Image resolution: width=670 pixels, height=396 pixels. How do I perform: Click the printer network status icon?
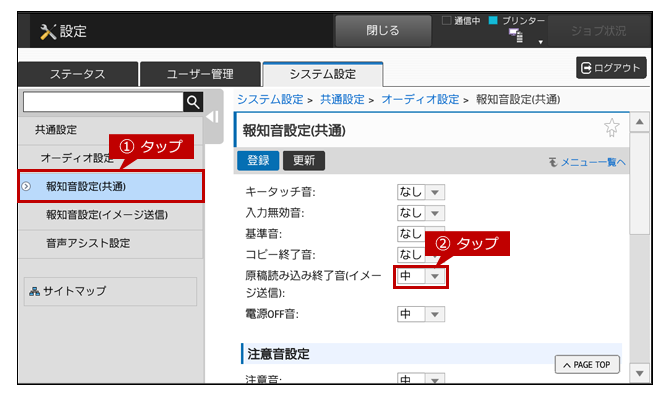coord(516,36)
